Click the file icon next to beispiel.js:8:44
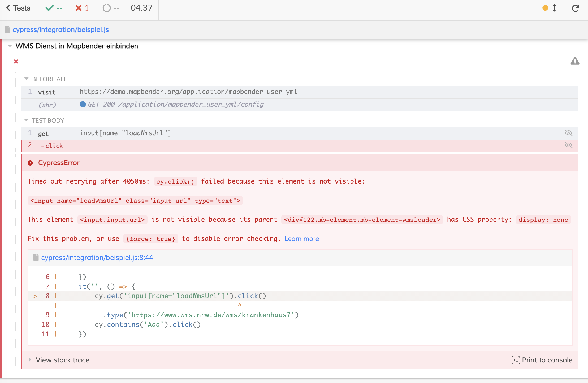 (x=36, y=257)
